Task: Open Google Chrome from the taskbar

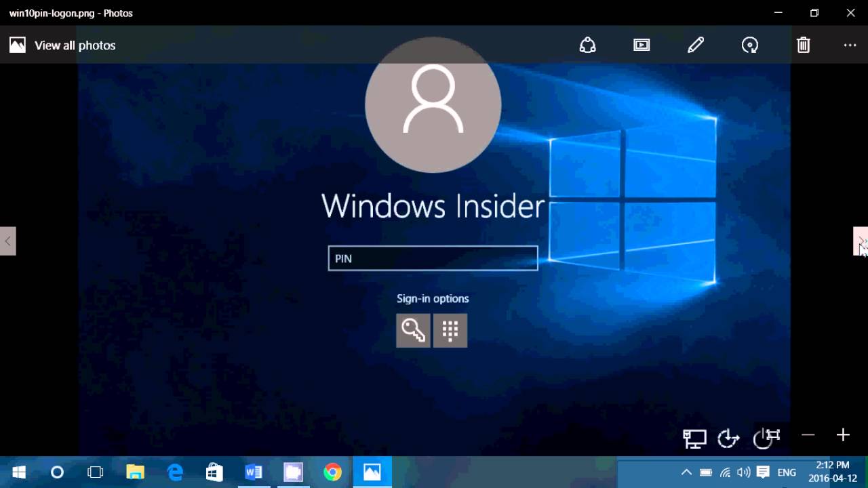Action: [332, 472]
